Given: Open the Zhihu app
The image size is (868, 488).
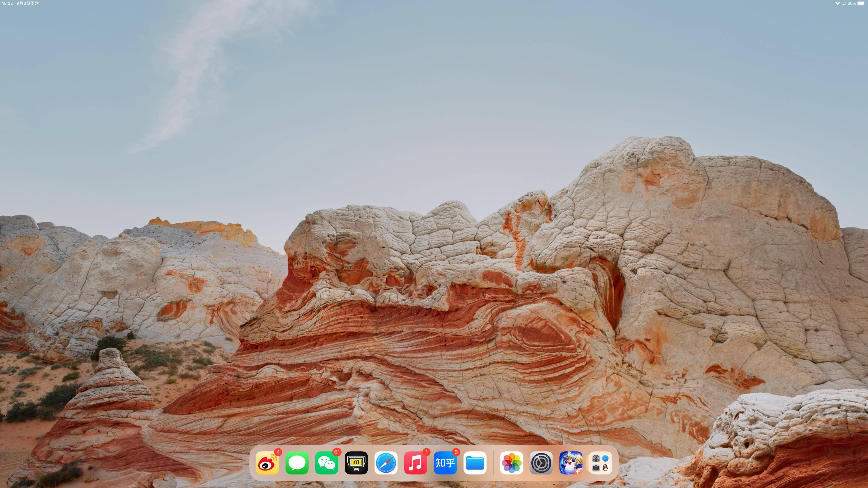Looking at the screenshot, I should click(x=445, y=463).
